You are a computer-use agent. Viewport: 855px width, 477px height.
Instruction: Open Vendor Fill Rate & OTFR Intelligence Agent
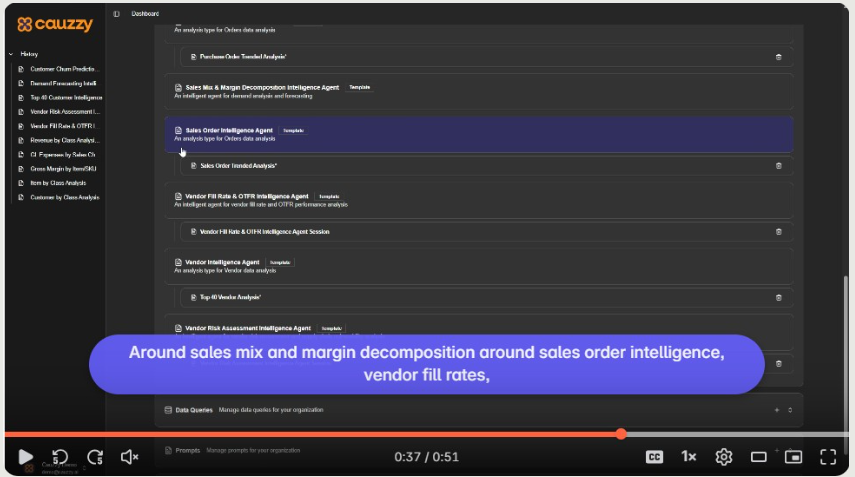click(478, 200)
